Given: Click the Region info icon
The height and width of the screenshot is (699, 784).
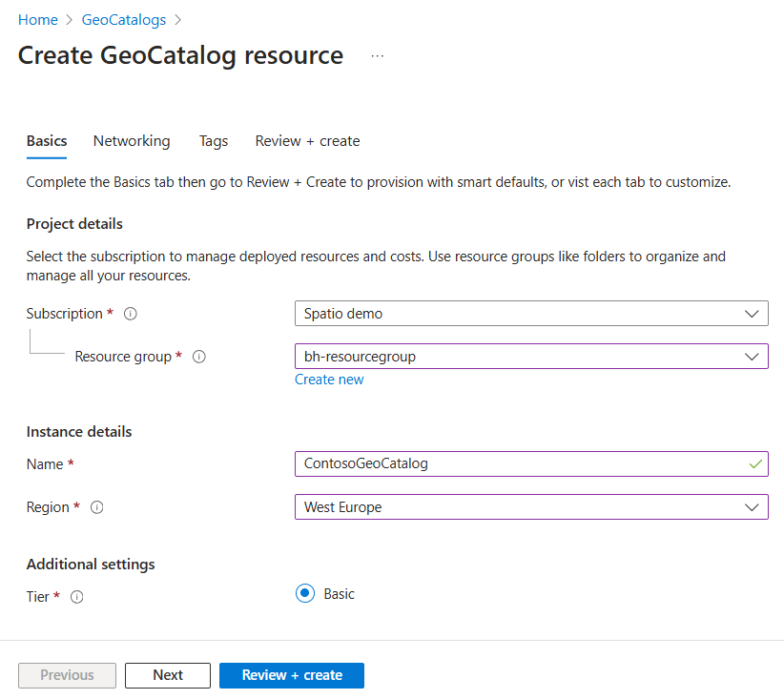Looking at the screenshot, I should point(96,507).
